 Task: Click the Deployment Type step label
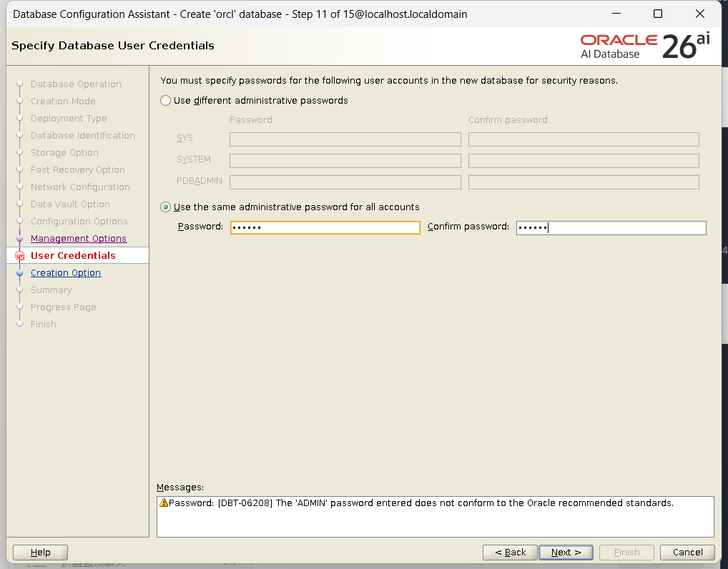69,119
